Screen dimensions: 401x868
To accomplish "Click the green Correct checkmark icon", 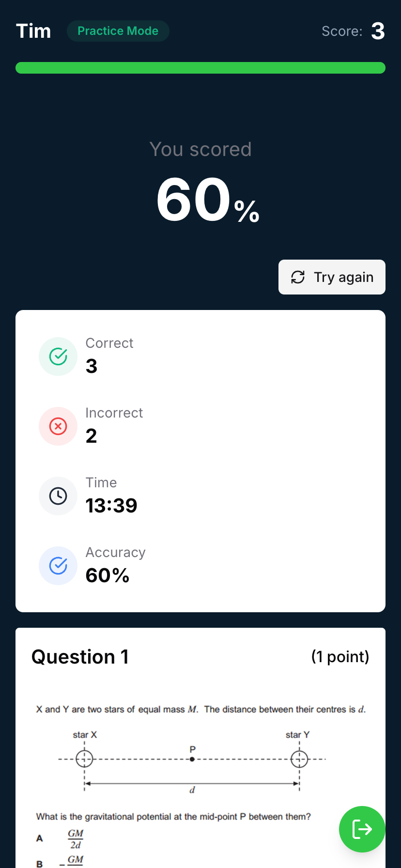I will pyautogui.click(x=58, y=356).
